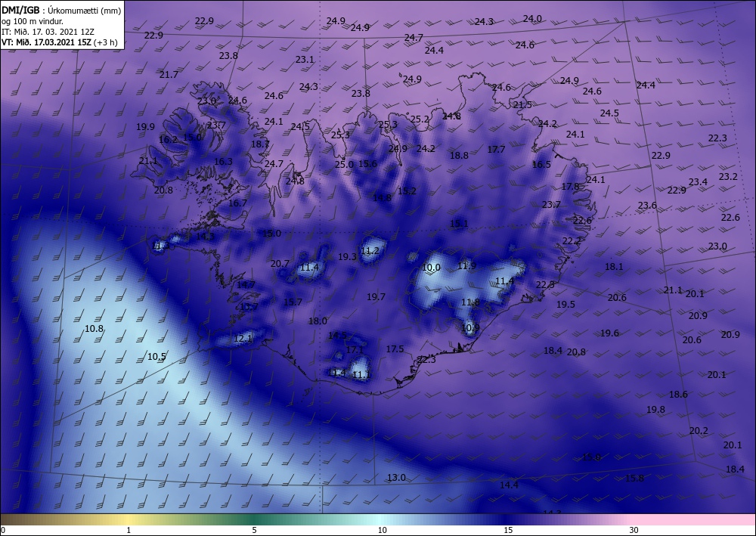Click the map value '18.6'
756x536 pixels.
tap(678, 394)
